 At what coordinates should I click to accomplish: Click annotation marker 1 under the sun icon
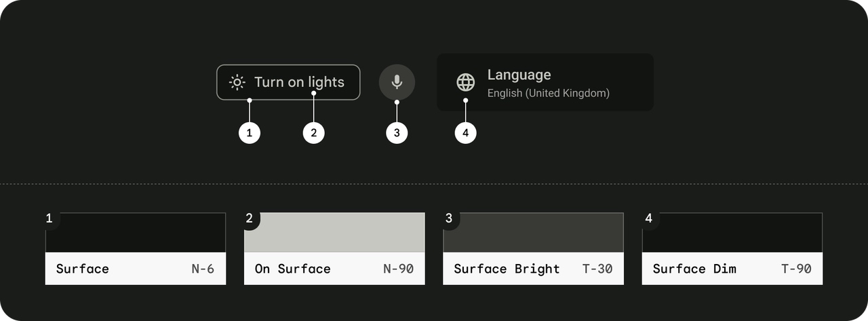[250, 133]
